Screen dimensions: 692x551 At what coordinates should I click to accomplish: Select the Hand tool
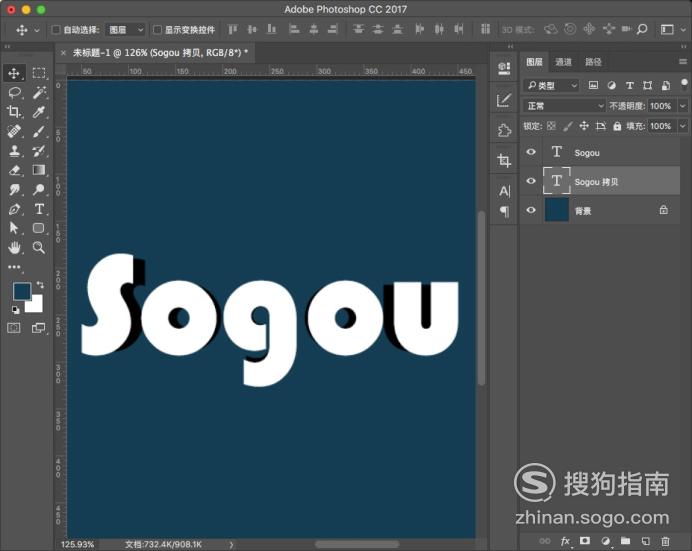pos(14,247)
